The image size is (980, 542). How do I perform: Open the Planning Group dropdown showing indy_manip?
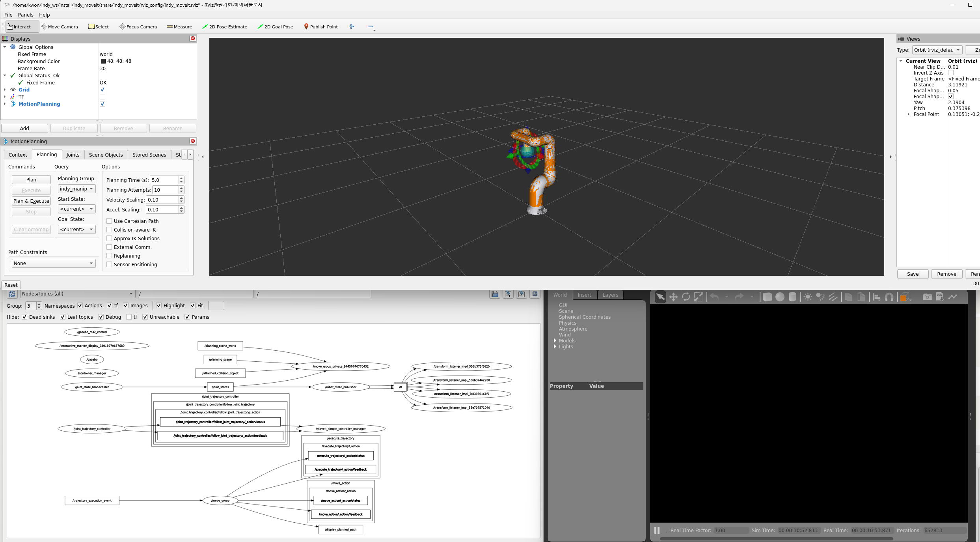(76, 189)
